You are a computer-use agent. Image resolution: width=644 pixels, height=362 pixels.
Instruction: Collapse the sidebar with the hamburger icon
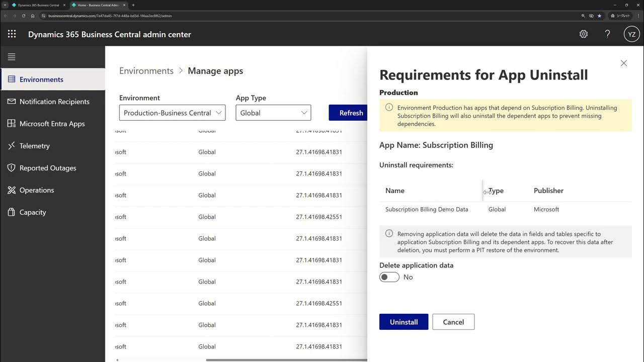click(x=11, y=56)
